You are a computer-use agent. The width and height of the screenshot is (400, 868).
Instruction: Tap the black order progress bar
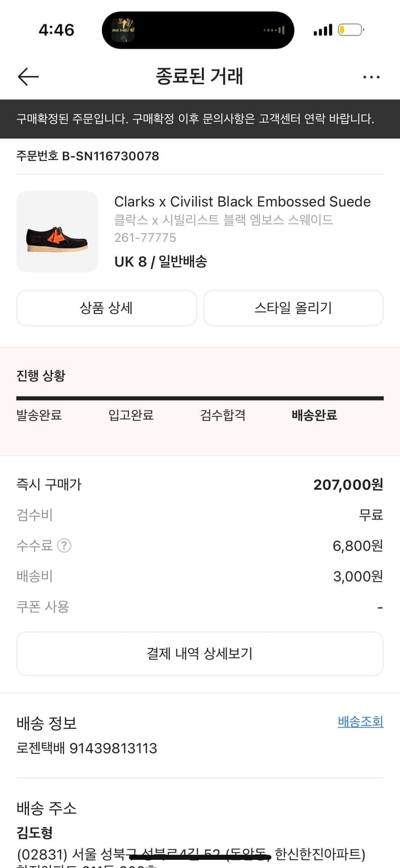coord(200,398)
